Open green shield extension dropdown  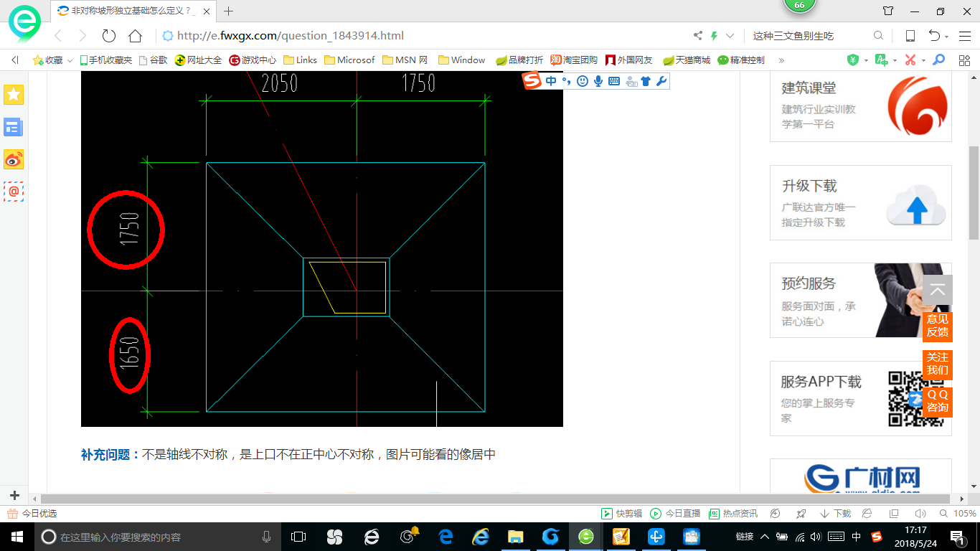click(x=866, y=61)
